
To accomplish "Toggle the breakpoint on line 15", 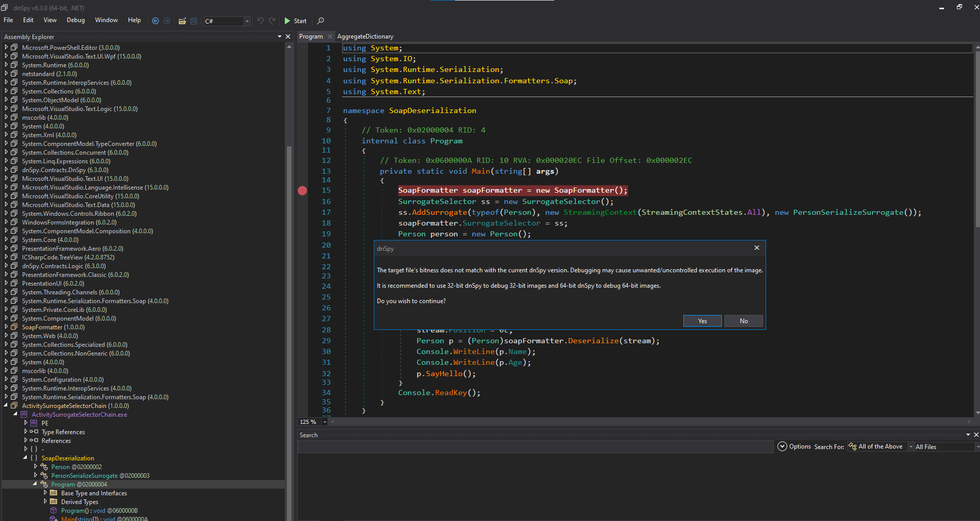I will [302, 191].
